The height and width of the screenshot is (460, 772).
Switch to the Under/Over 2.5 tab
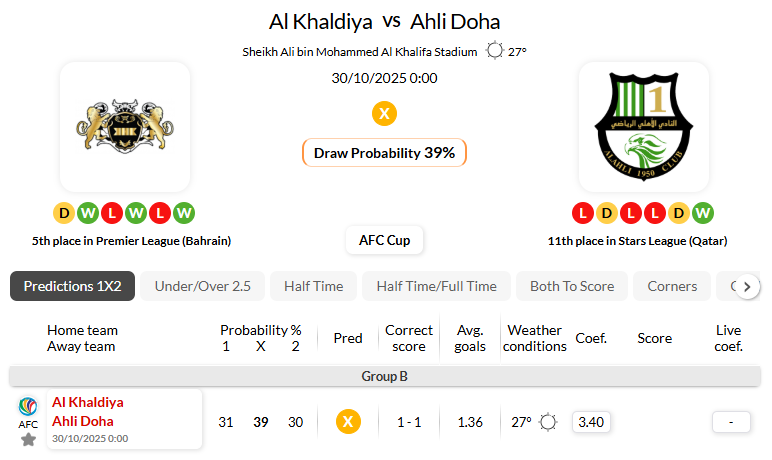tap(202, 286)
